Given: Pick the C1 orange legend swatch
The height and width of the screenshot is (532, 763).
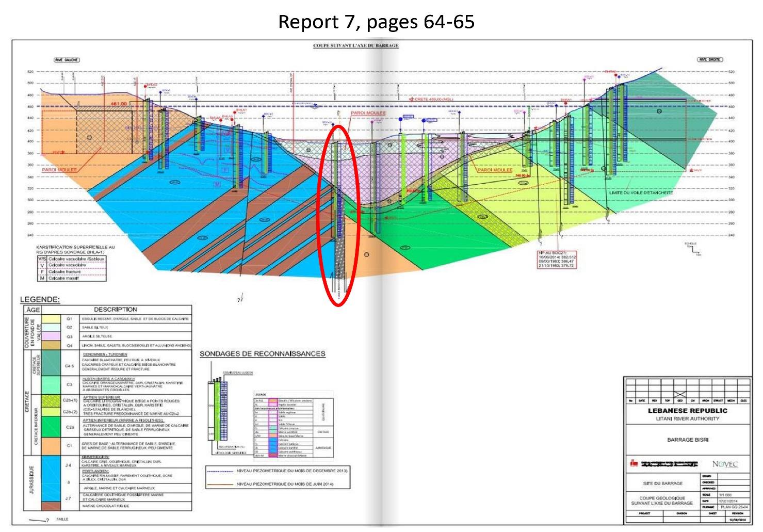Looking at the screenshot, I should (51, 445).
